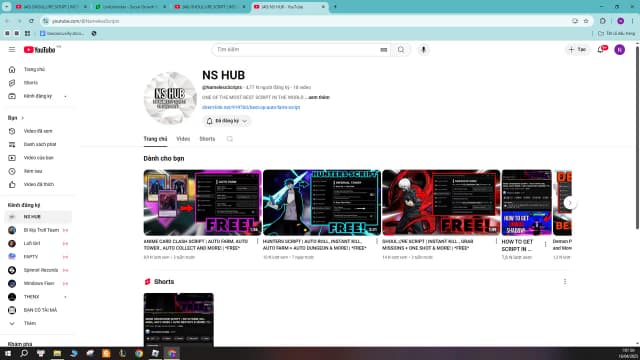The image size is (640, 360).
Task: Open the notifications bell
Action: [x=601, y=50]
